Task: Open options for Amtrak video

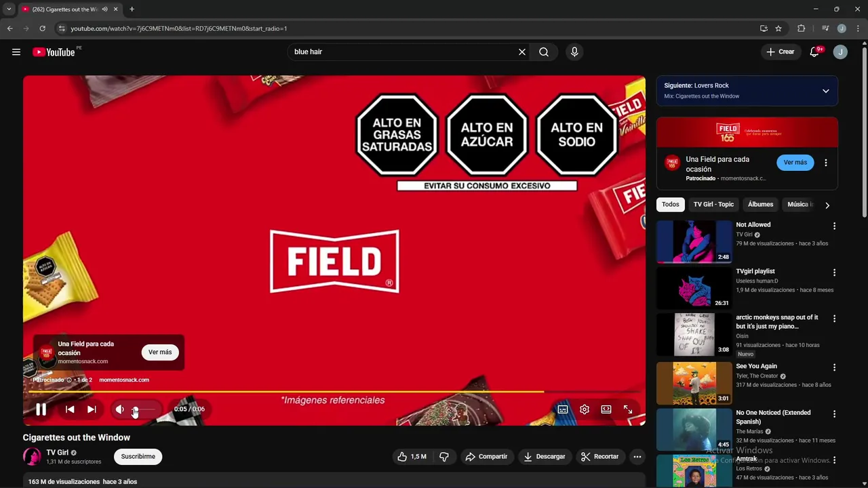Action: [x=835, y=461]
